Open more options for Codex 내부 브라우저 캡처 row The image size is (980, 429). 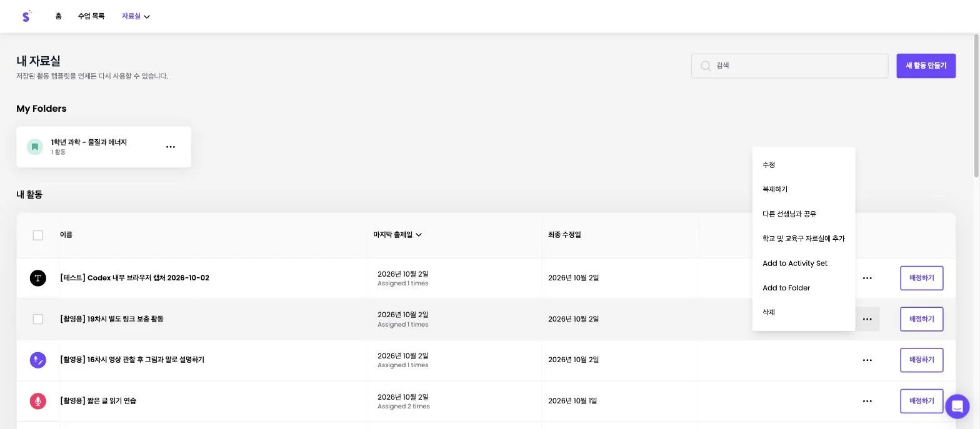867,278
